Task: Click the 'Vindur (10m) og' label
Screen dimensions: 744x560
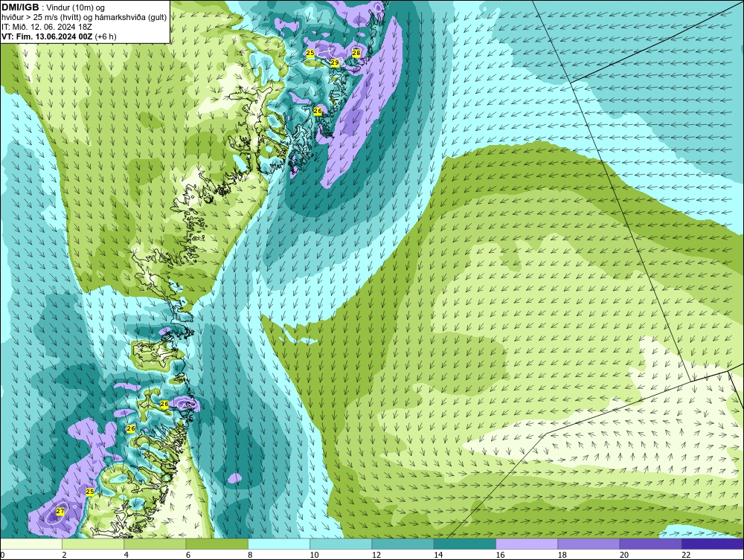Action: pyautogui.click(x=76, y=7)
